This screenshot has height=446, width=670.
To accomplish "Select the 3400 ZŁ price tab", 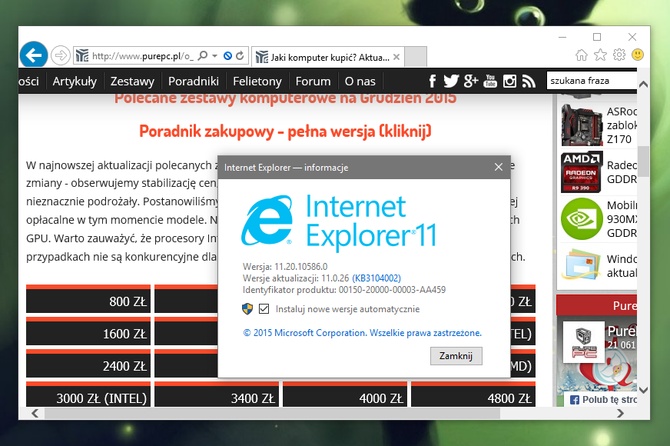I will [x=217, y=395].
